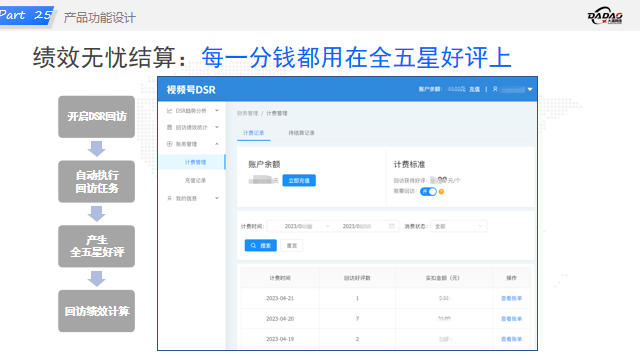Click the DSR趋势分析 chart icon in sidebar

169,111
